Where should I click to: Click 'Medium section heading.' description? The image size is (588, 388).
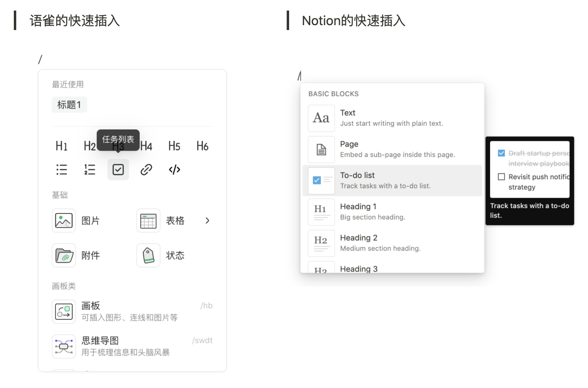pyautogui.click(x=380, y=248)
